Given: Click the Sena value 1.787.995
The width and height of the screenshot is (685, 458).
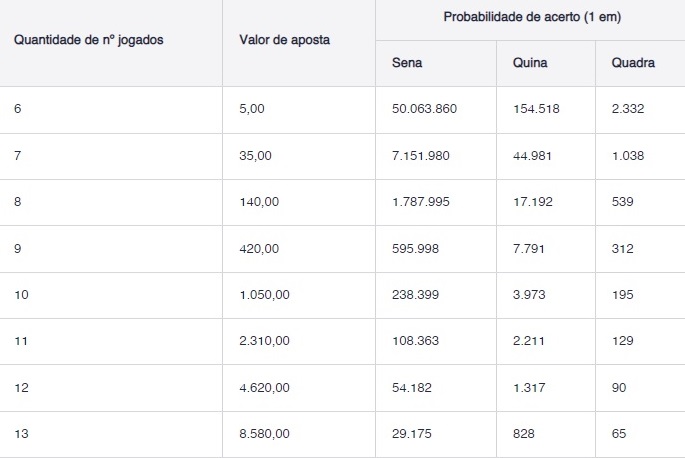Looking at the screenshot, I should coord(421,202).
